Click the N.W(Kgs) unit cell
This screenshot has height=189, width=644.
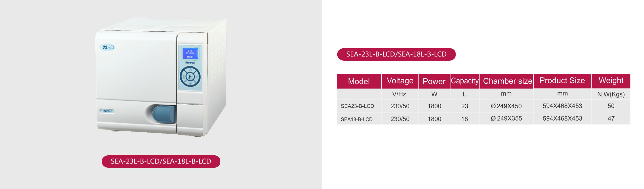611,94
